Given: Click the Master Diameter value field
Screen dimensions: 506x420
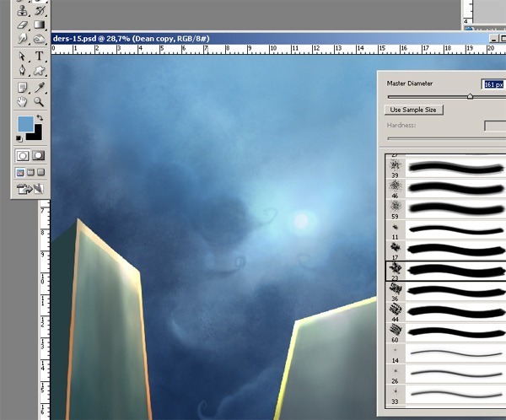Looking at the screenshot, I should click(493, 84).
